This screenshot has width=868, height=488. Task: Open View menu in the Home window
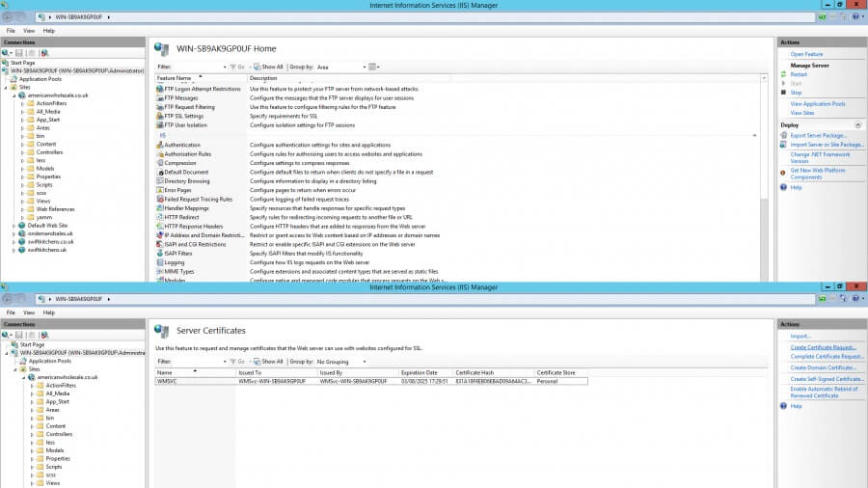29,31
